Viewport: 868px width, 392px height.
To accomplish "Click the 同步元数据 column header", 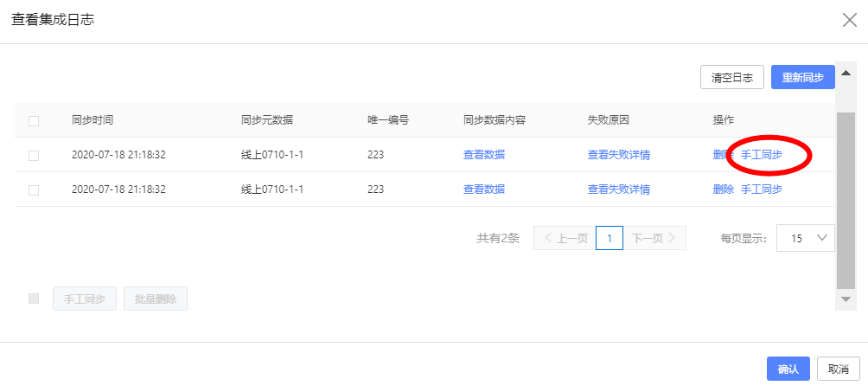I will (267, 119).
